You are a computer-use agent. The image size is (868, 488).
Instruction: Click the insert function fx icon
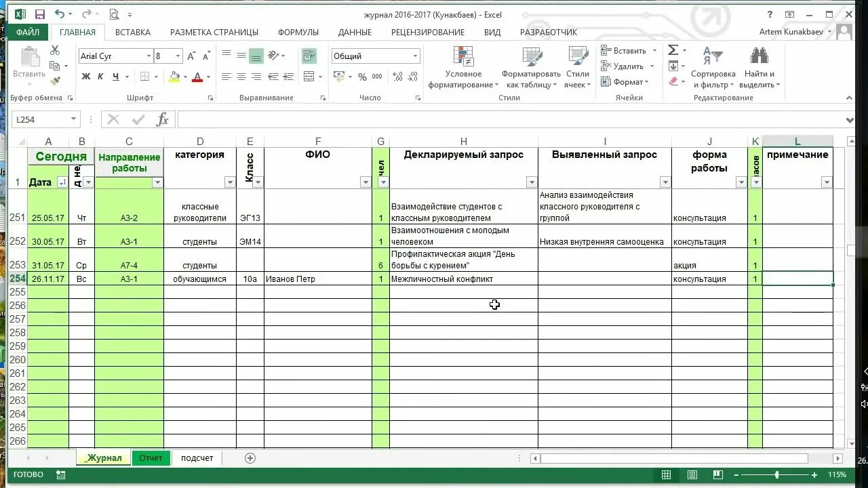pyautogui.click(x=162, y=120)
